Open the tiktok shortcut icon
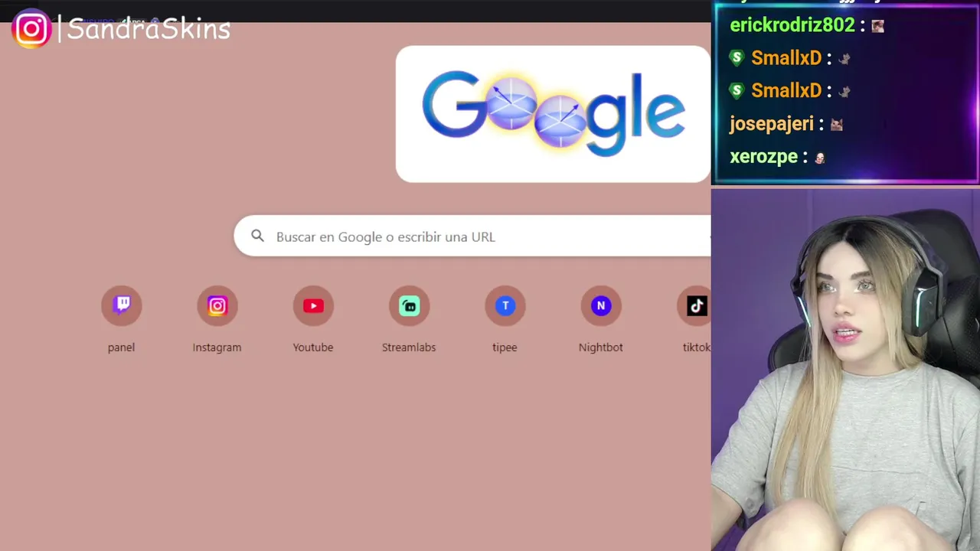Image resolution: width=980 pixels, height=551 pixels. click(x=695, y=306)
